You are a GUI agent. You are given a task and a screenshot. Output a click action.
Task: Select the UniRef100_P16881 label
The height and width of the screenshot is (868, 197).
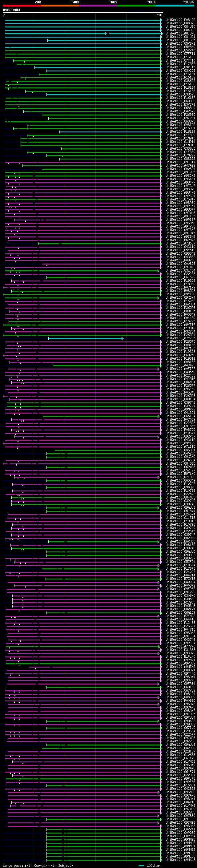(x=180, y=128)
